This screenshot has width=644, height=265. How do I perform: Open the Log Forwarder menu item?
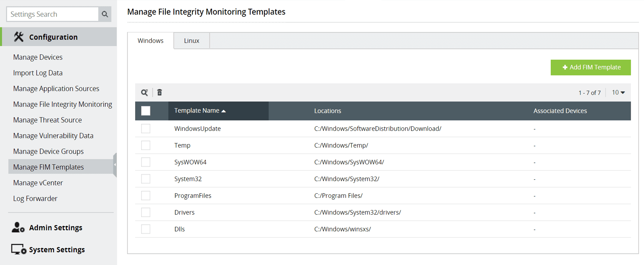pos(35,199)
